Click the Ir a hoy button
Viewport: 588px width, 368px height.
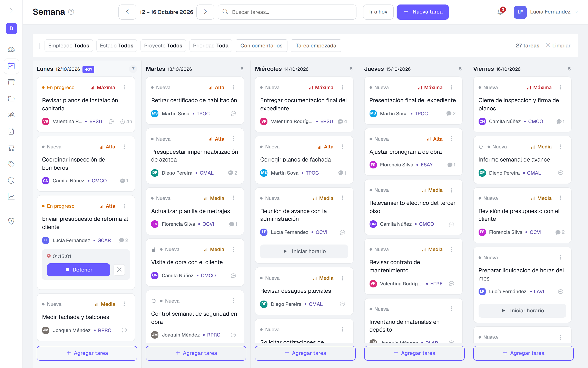coord(378,12)
